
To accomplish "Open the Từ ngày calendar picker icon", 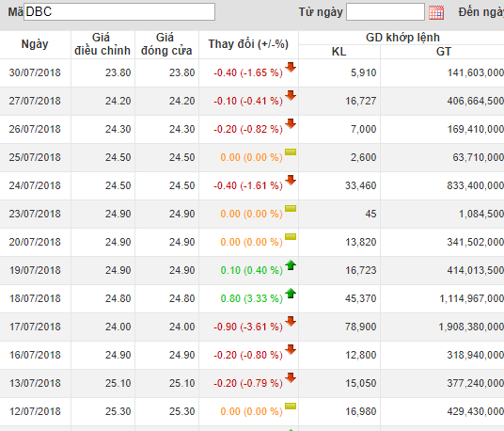I will coord(436,12).
